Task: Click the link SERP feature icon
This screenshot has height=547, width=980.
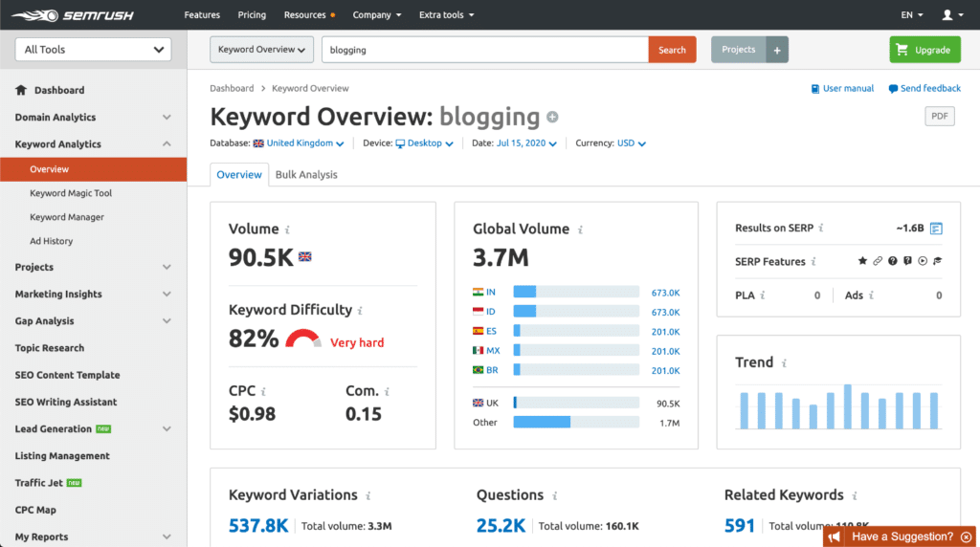Action: (878, 261)
